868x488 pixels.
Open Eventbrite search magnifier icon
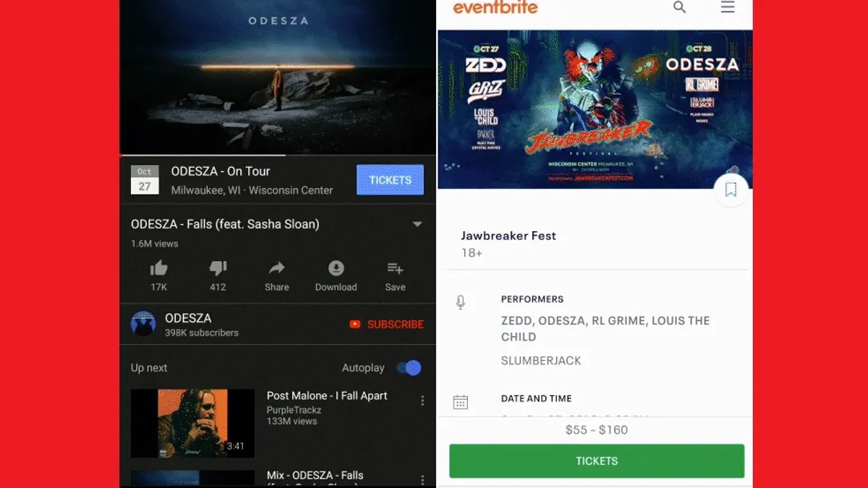pos(680,7)
